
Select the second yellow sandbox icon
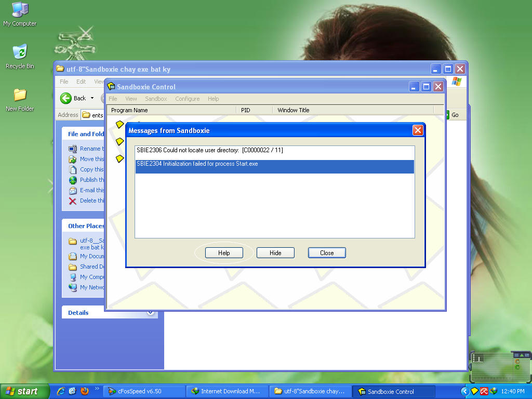(x=119, y=141)
